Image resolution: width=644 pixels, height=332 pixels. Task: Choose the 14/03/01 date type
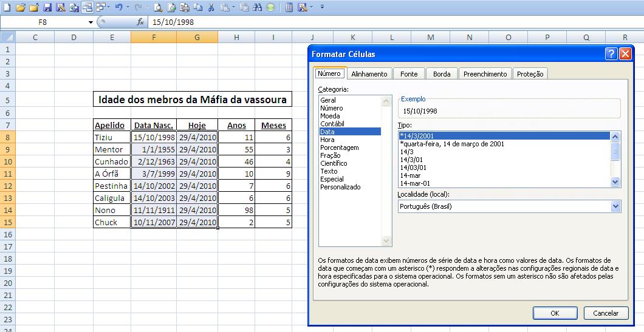click(x=504, y=168)
